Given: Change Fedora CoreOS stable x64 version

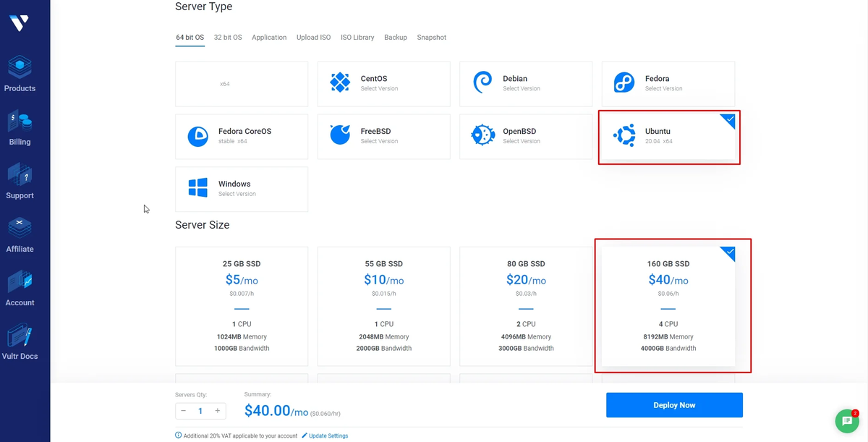Looking at the screenshot, I should (x=233, y=142).
